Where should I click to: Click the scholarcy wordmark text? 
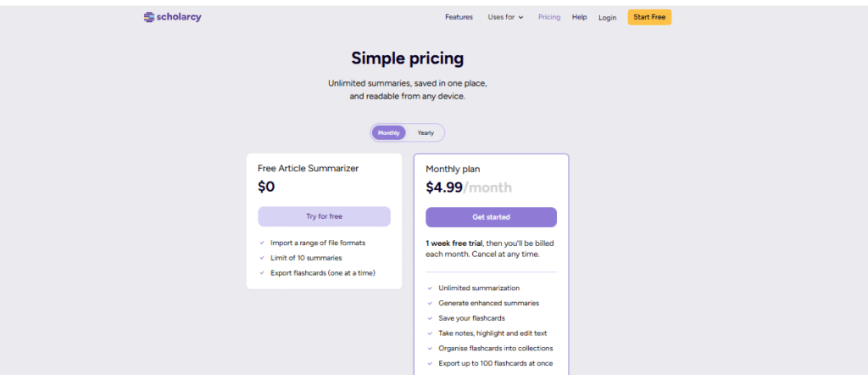[179, 17]
